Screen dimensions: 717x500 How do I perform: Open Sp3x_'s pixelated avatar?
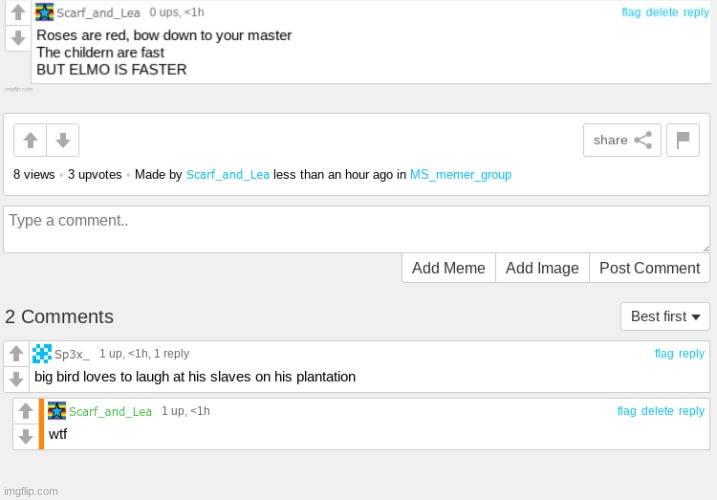42,354
